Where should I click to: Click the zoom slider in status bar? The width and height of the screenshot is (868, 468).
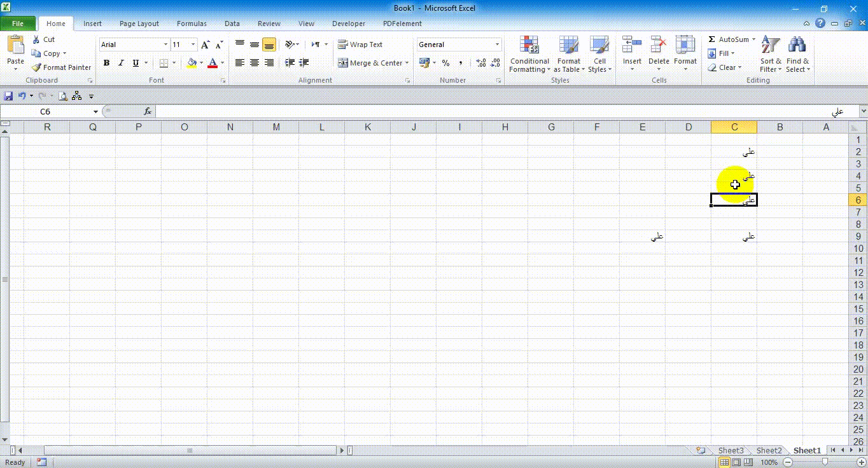[x=825, y=462]
